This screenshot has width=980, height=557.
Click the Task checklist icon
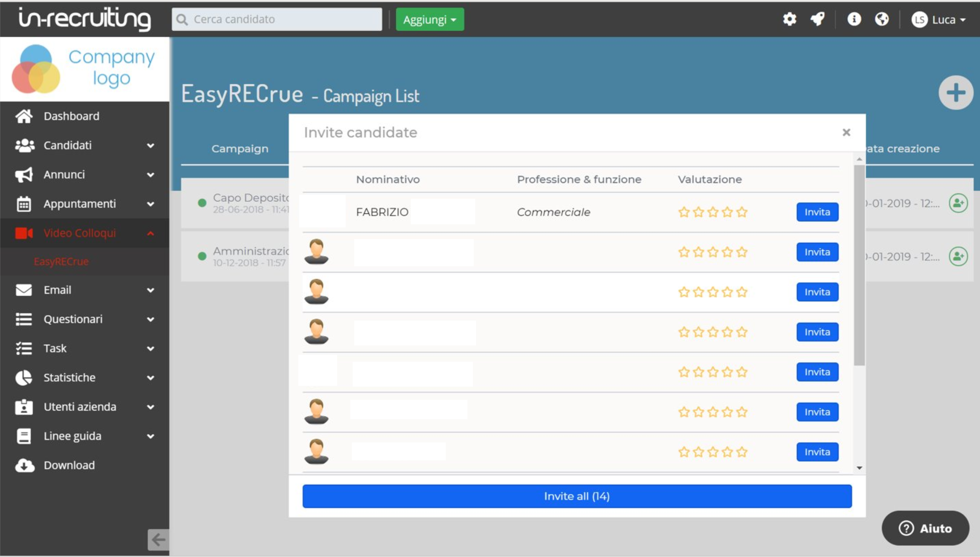tap(24, 348)
